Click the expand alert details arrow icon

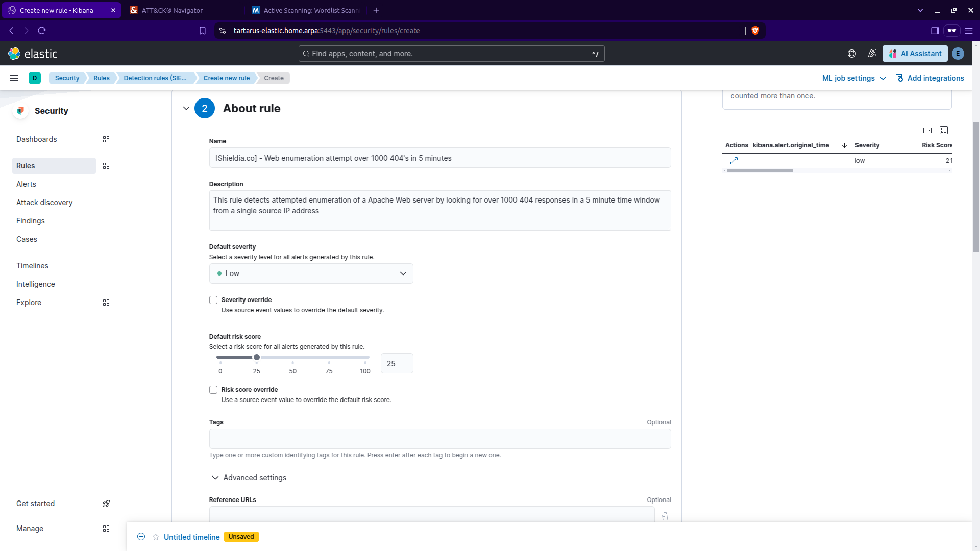pyautogui.click(x=734, y=161)
